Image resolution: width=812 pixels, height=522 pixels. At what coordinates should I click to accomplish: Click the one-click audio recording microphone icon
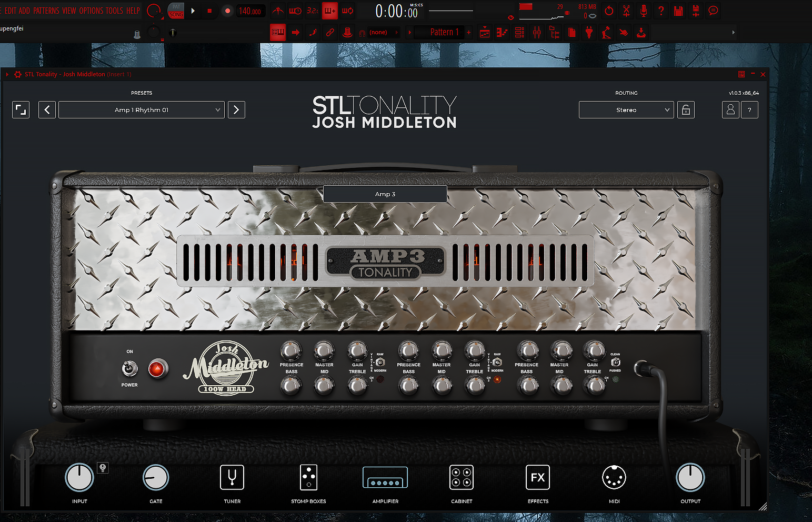click(x=644, y=11)
